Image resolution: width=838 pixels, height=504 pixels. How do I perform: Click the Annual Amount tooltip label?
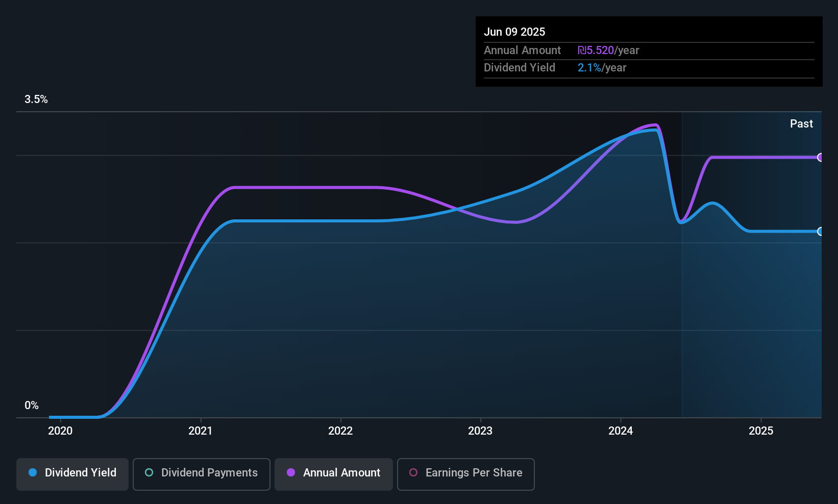tap(522, 51)
